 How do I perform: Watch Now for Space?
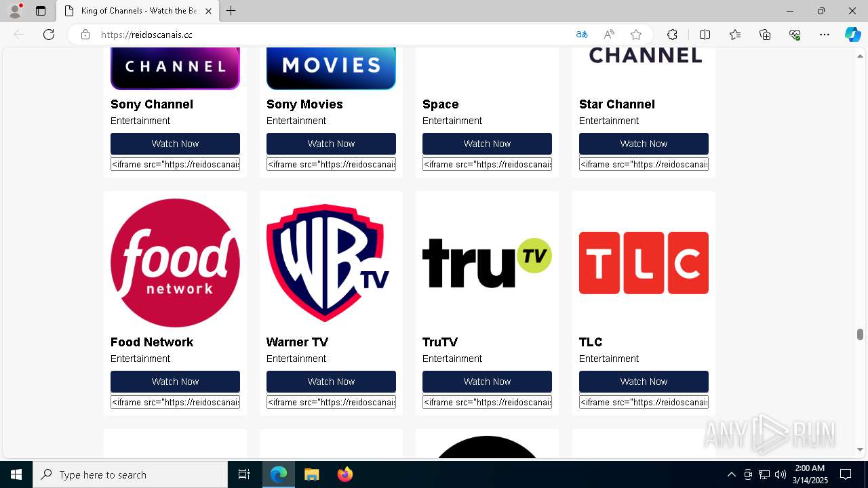pos(487,144)
